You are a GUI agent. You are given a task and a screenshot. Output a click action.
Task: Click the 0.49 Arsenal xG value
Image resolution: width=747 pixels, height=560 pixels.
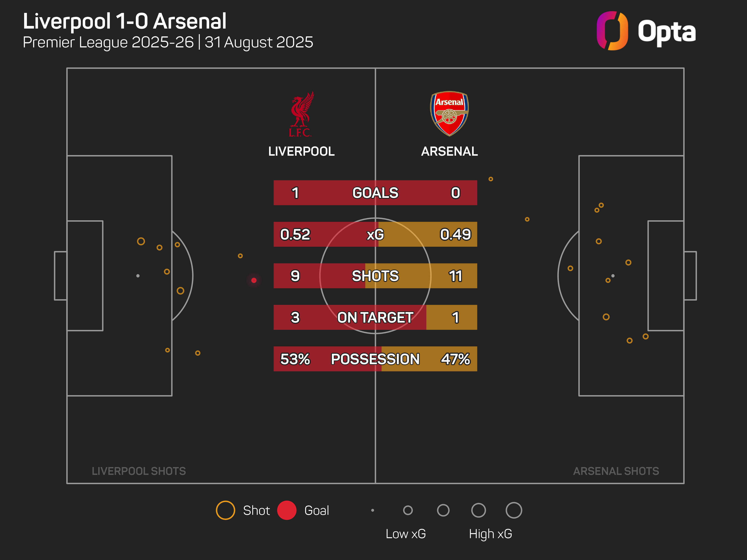(455, 234)
